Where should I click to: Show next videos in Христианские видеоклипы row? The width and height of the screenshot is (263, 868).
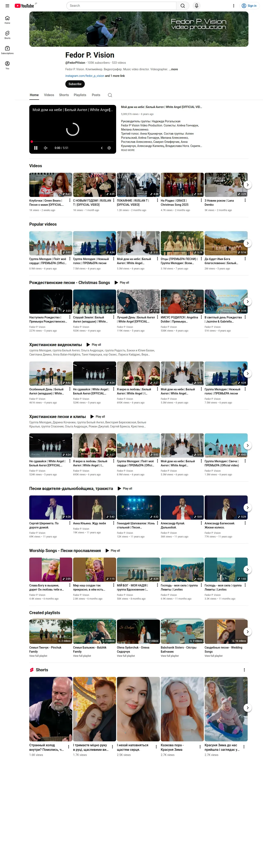tap(247, 373)
